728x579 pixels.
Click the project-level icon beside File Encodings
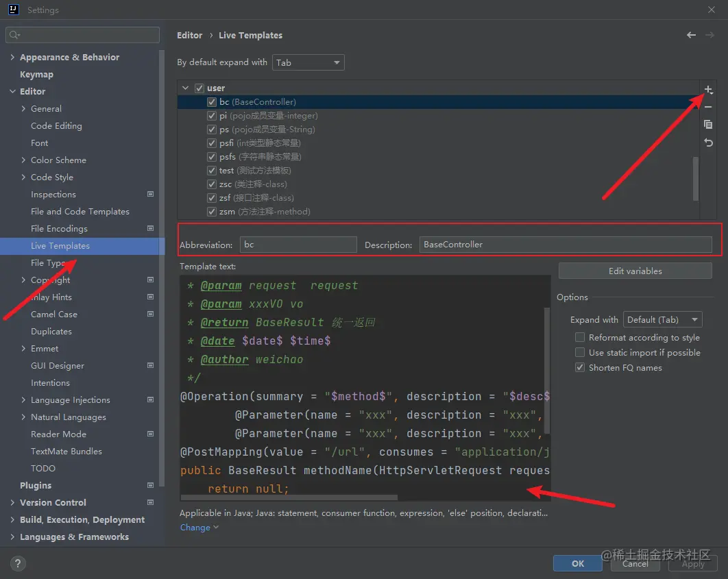(x=150, y=228)
